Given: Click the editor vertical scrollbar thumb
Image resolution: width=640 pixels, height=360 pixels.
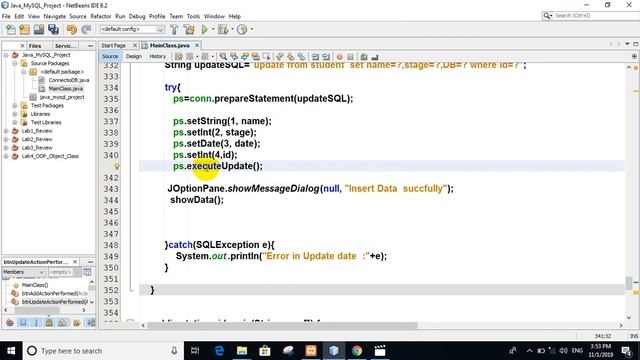Looking at the screenshot, I should coord(629,282).
